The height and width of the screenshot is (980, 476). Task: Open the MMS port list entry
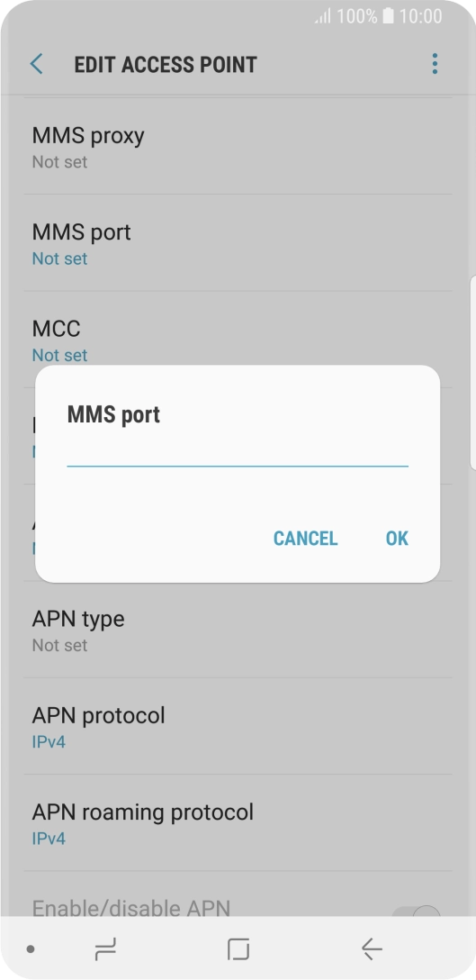238,243
